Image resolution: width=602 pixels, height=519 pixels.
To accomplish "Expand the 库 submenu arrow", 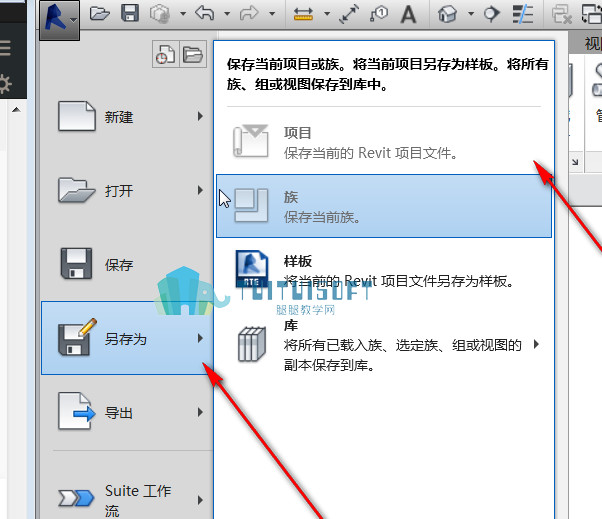I will click(x=536, y=344).
